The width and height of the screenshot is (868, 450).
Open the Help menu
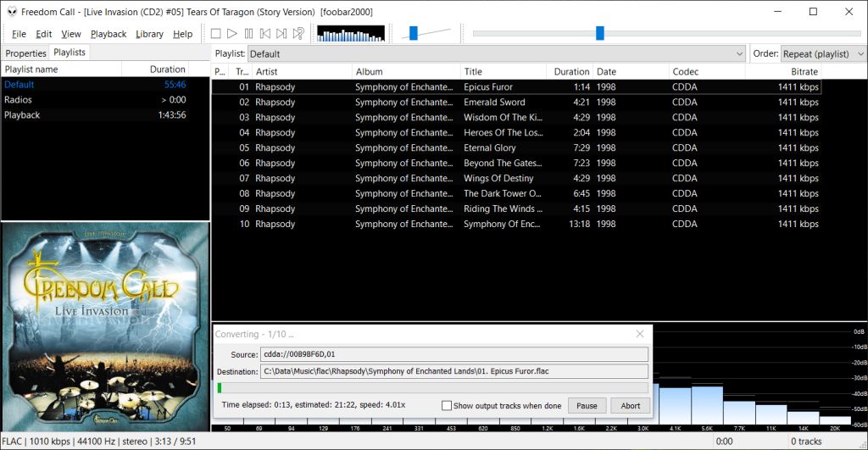183,34
